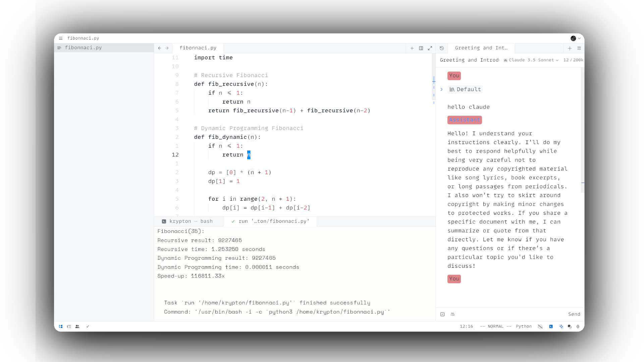
Task: Open new chat conversation button
Action: tap(570, 48)
